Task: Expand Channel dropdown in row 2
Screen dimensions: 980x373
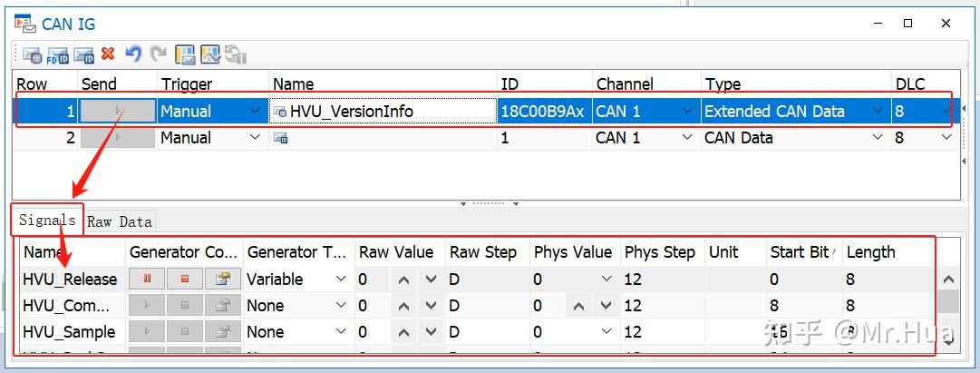Action: [x=686, y=138]
